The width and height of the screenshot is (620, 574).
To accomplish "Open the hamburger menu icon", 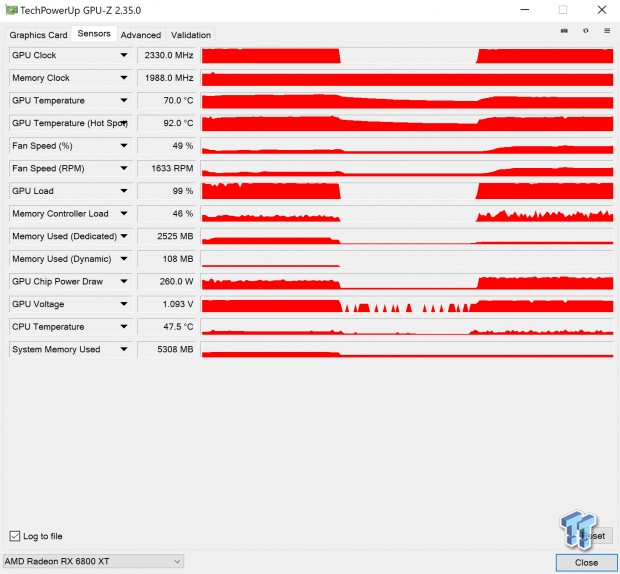I will point(607,30).
